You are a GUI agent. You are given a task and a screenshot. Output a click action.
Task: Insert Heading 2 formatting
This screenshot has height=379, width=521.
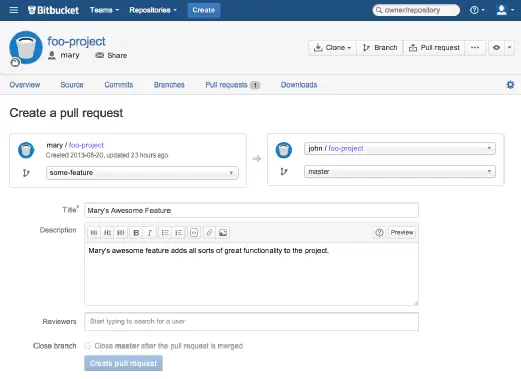click(x=107, y=233)
